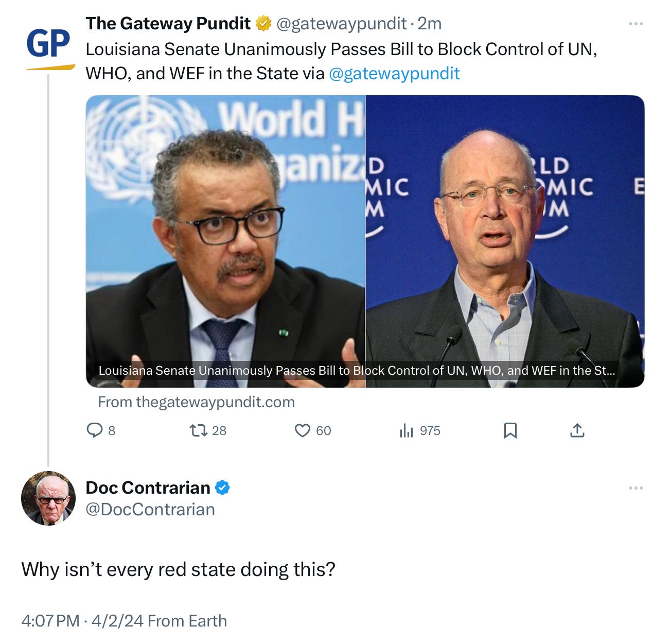Bookmark the Gateway Pundit tweet
The width and height of the screenshot is (671, 644).
tap(510, 430)
